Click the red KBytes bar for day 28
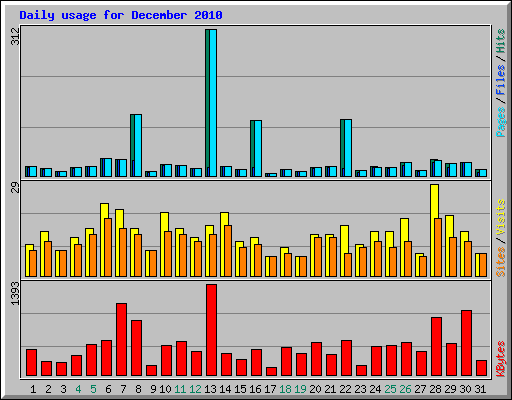512x400 pixels. click(436, 347)
